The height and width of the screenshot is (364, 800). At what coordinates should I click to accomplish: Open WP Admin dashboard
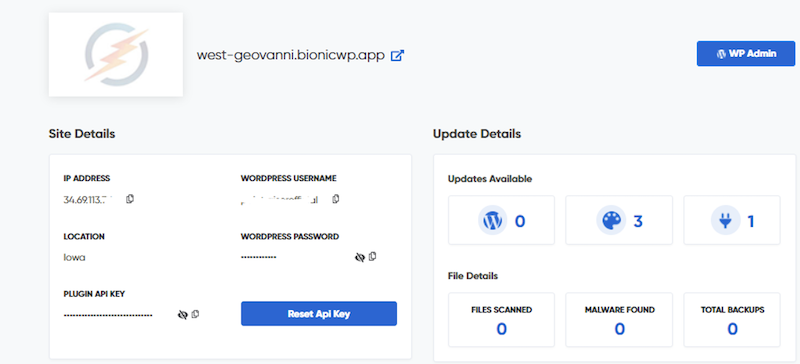[745, 54]
